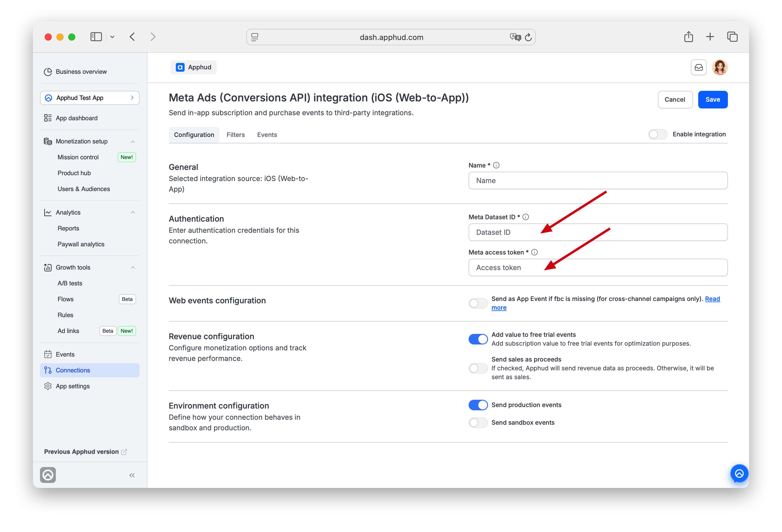This screenshot has width=782, height=532.
Task: Open Rules page
Action: [x=65, y=315]
